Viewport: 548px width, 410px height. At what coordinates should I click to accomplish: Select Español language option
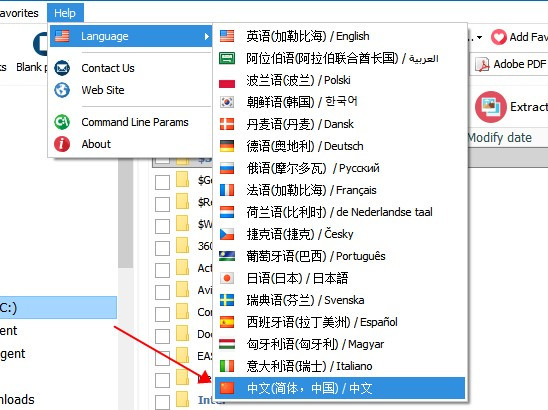[x=340, y=322]
